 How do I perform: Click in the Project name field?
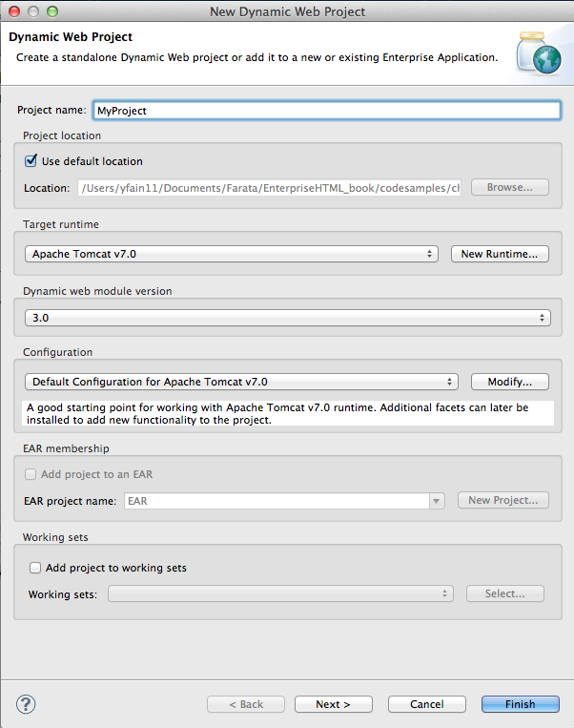[x=326, y=110]
